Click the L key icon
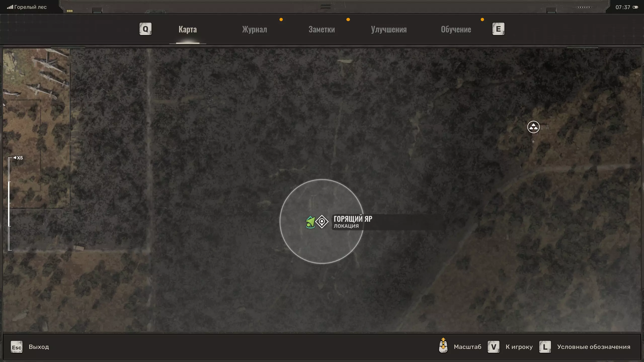Viewport: 644px width, 362px height. pos(545,347)
